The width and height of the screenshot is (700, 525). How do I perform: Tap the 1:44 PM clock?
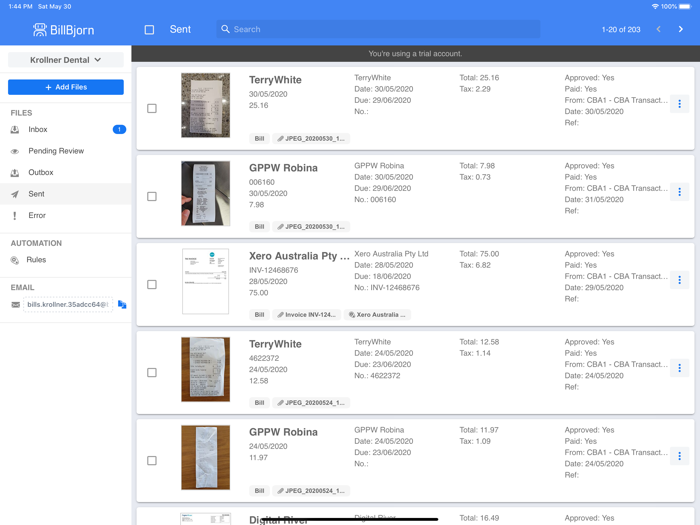(x=21, y=6)
